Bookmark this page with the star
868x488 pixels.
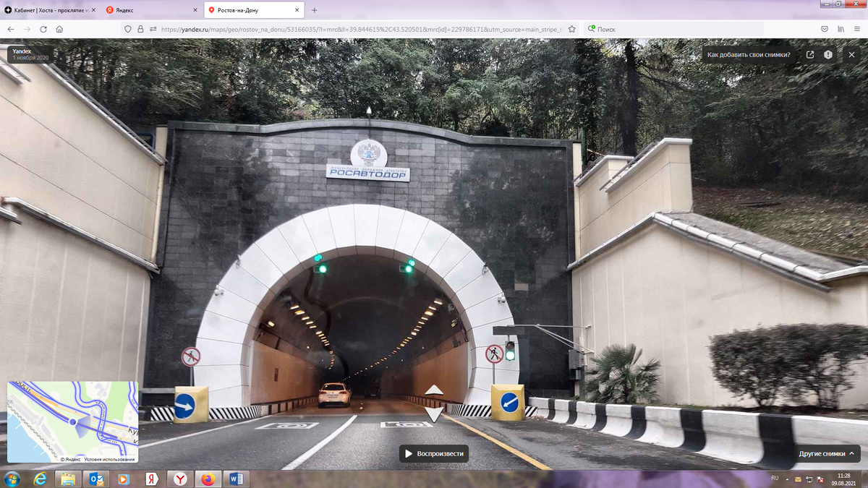[571, 29]
